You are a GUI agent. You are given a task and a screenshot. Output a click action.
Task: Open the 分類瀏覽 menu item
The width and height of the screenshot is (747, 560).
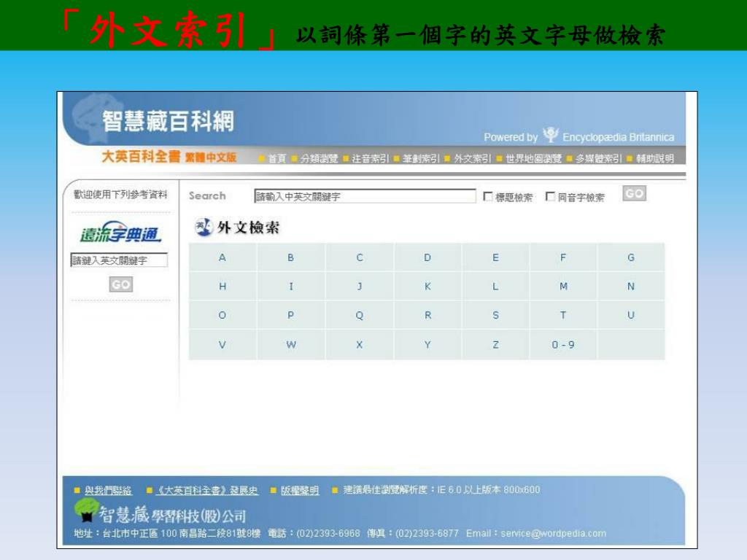pos(319,158)
